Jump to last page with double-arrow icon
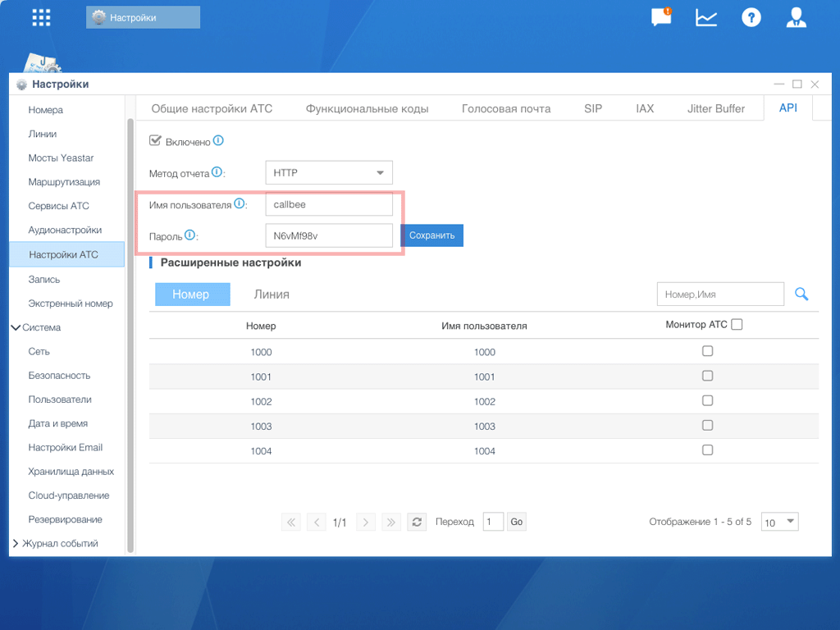840x630 pixels. coord(391,522)
